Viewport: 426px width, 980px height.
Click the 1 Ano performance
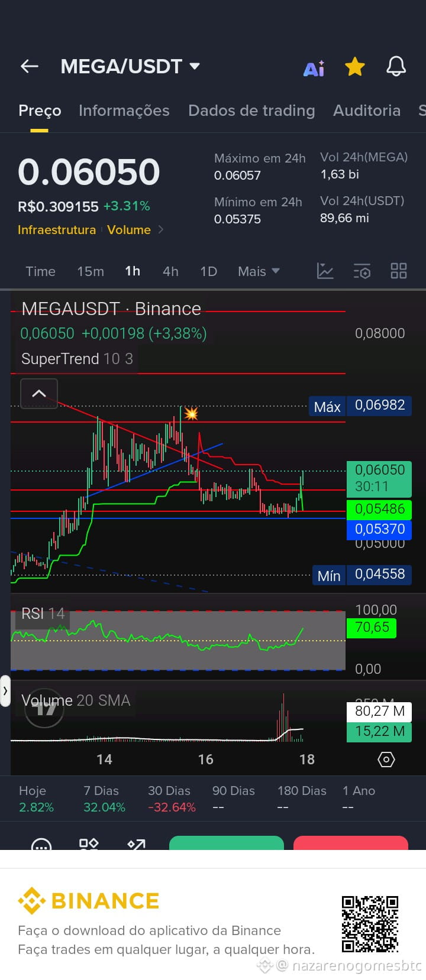[359, 799]
